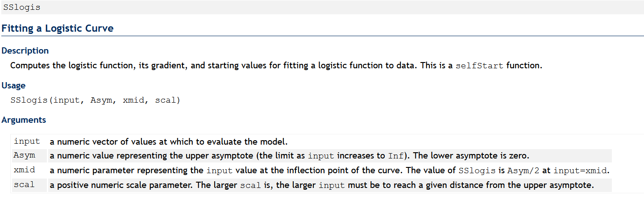Click the selfStart code word in description
The height and width of the screenshot is (200, 644).
(x=479, y=66)
